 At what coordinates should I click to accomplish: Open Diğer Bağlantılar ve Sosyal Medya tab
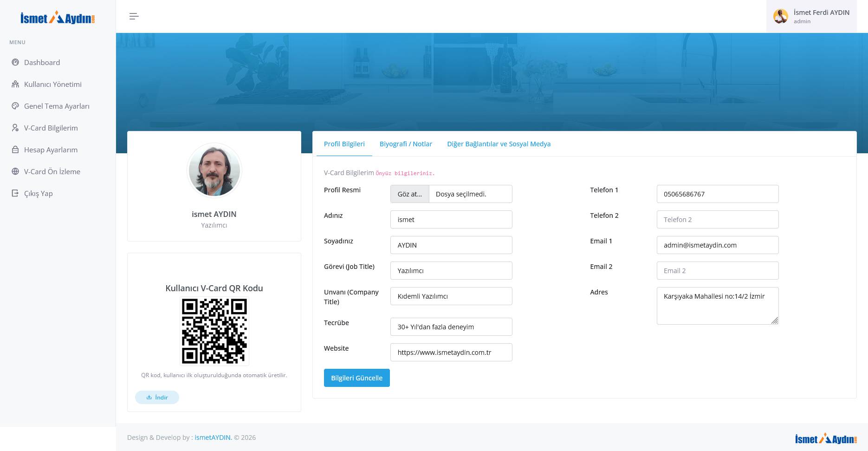tap(499, 144)
